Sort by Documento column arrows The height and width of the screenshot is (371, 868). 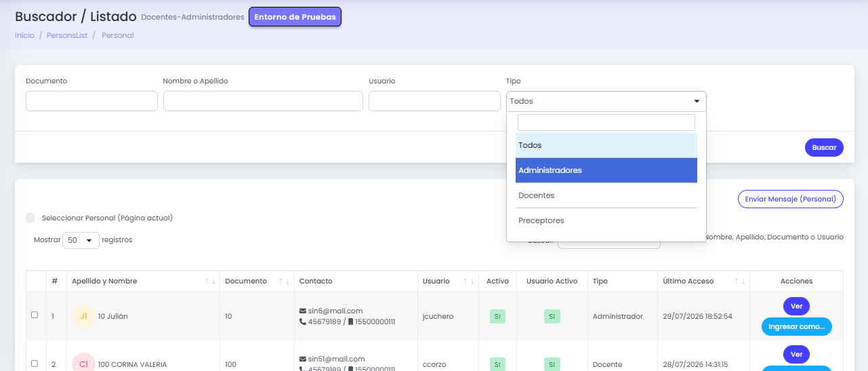pos(285,281)
